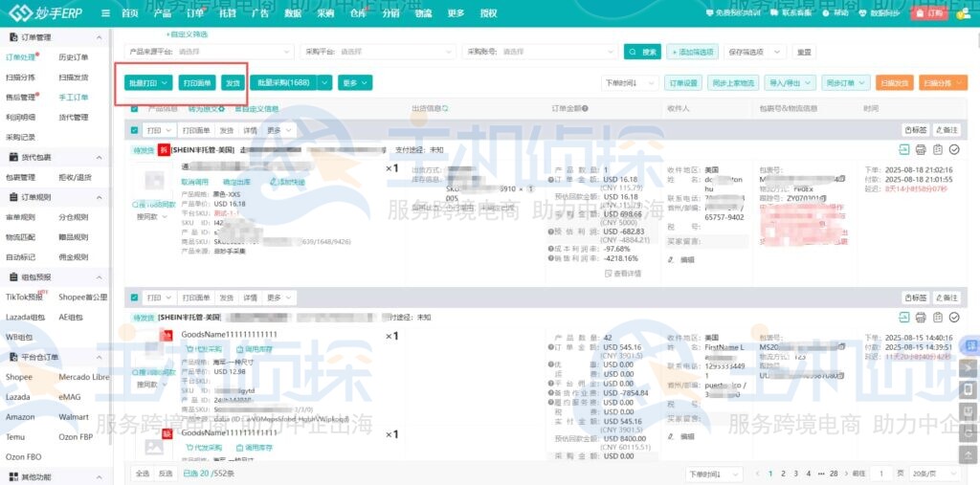Open 免费预约培训 in the header
This screenshot has height=485, width=980.
pos(734,13)
